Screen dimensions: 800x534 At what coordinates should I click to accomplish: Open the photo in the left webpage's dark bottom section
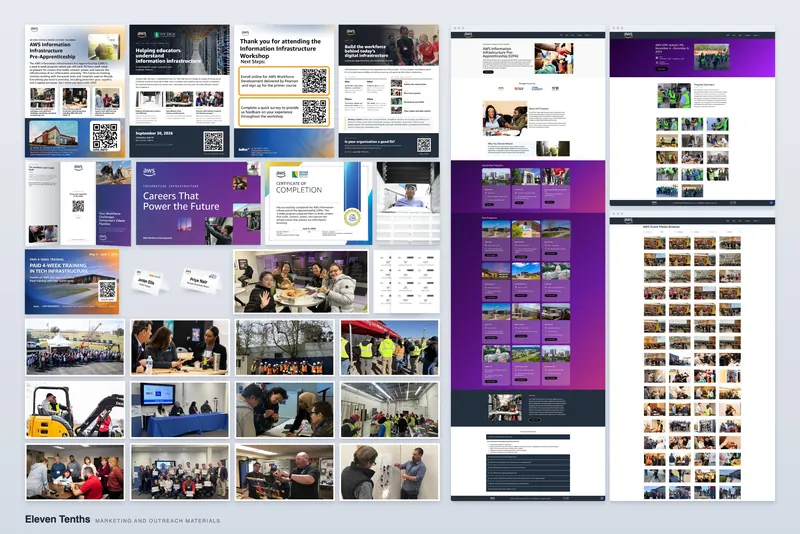[x=505, y=408]
